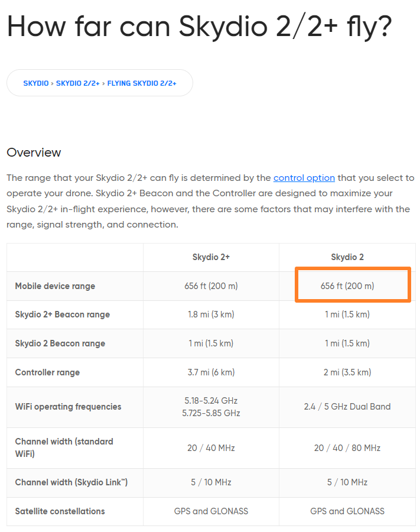Click the '20 / 40 / 80 MHz' cell
The height and width of the screenshot is (532, 420).
[347, 448]
